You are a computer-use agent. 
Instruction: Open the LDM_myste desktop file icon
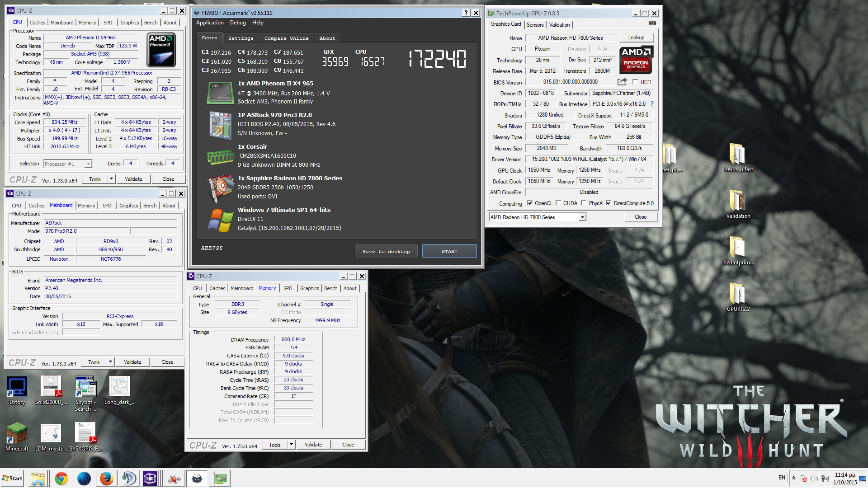pos(51,437)
